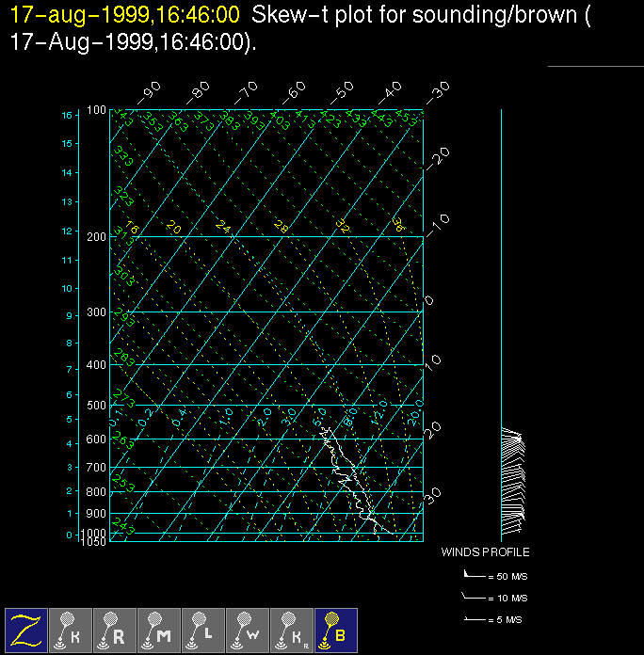Click the white sounding trace near 700
Viewport: 644px width, 655px height.
[344, 468]
